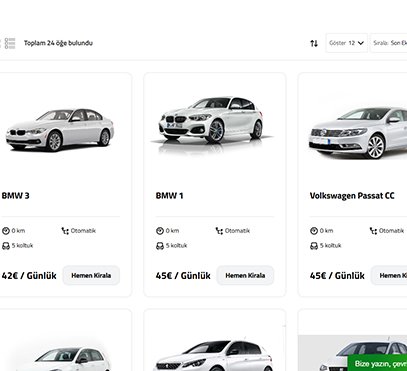The height and width of the screenshot is (371, 407).
Task: Click the BMW 1 45€ / Günlük price
Action: (183, 276)
